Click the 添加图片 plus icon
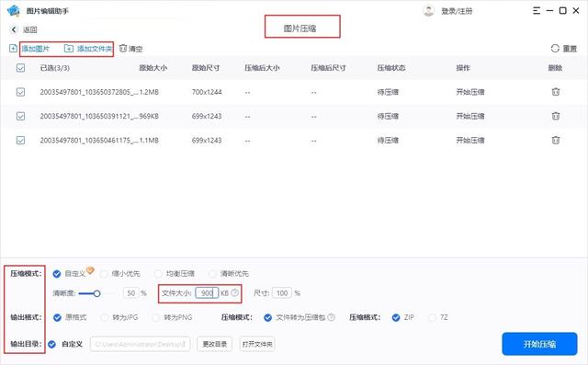This screenshot has height=365, width=588. tap(13, 49)
